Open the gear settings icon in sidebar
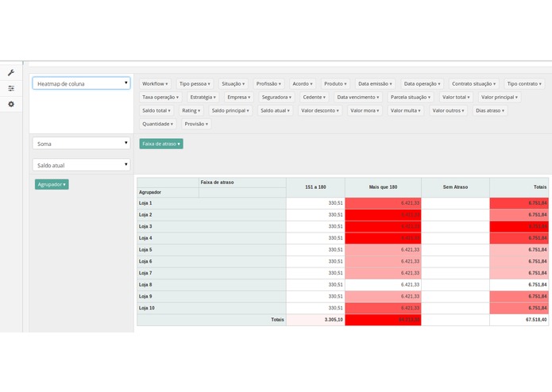The height and width of the screenshot is (392, 552). pos(11,104)
